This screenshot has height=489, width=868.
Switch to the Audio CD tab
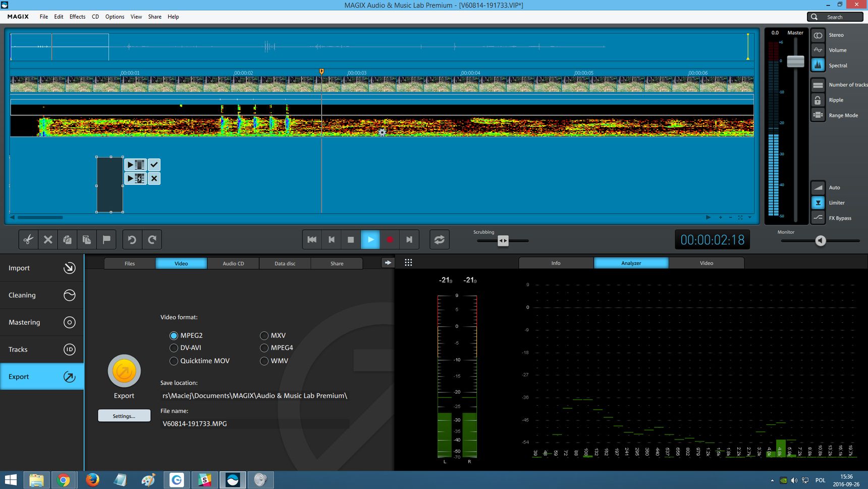pyautogui.click(x=233, y=263)
